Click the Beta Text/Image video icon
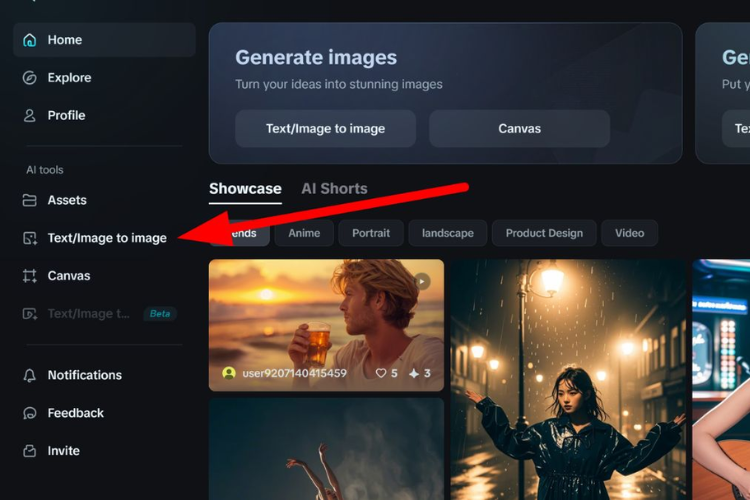 click(30, 314)
